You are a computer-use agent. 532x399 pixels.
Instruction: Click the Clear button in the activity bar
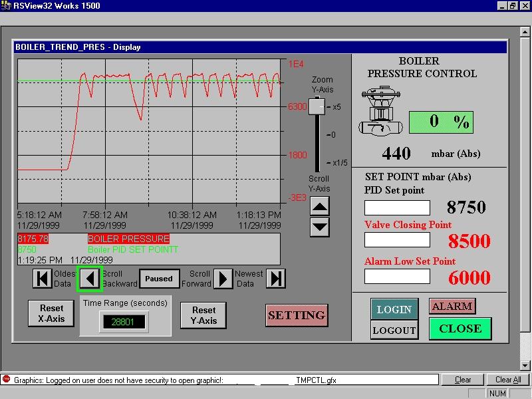pyautogui.click(x=462, y=380)
